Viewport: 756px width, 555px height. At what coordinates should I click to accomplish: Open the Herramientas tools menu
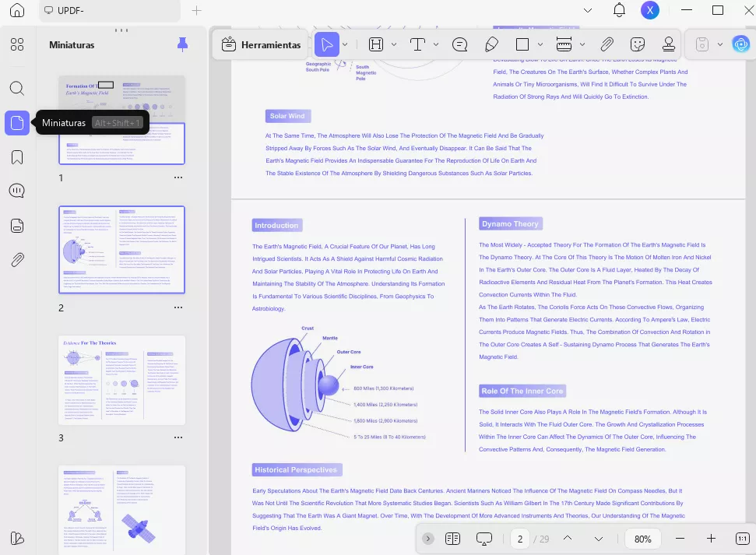click(x=261, y=45)
